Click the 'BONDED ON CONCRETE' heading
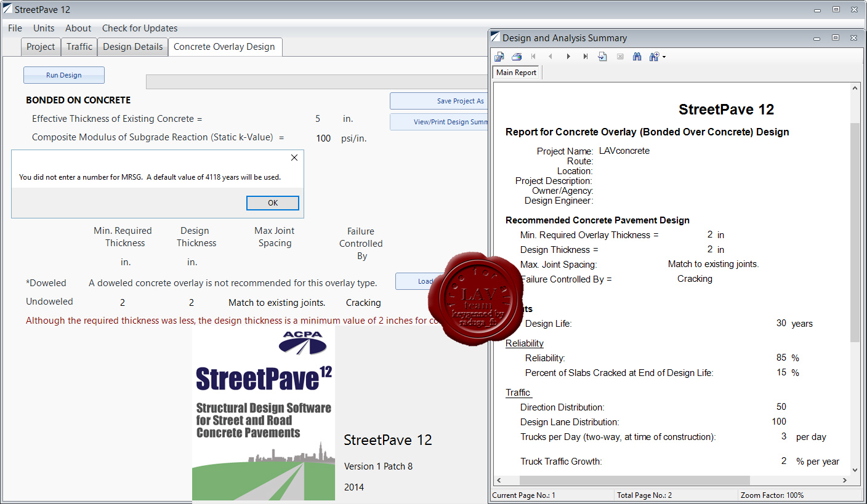Screen dimensions: 867x504 [78, 100]
